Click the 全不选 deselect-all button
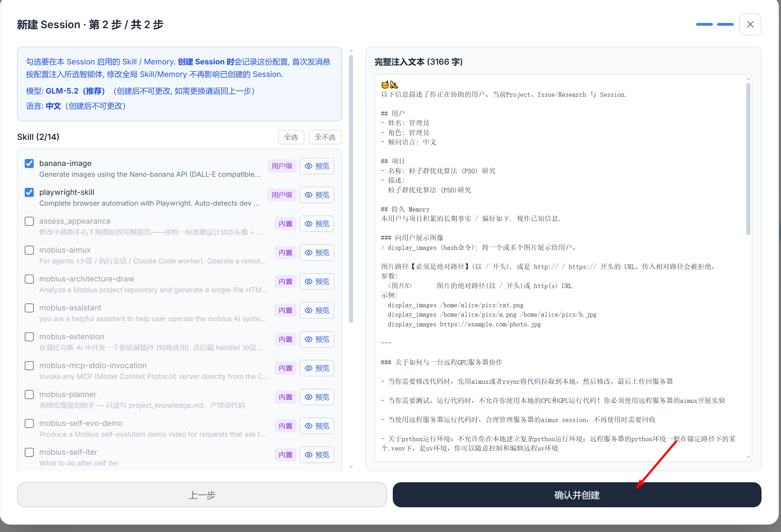The width and height of the screenshot is (781, 532). 325,137
